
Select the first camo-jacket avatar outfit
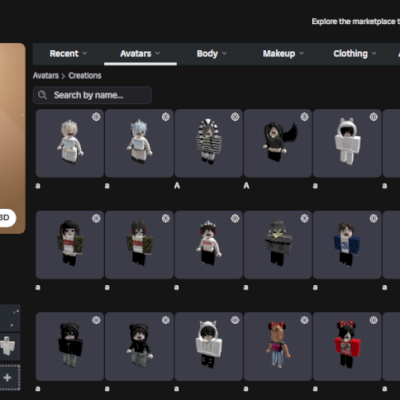coord(70,245)
